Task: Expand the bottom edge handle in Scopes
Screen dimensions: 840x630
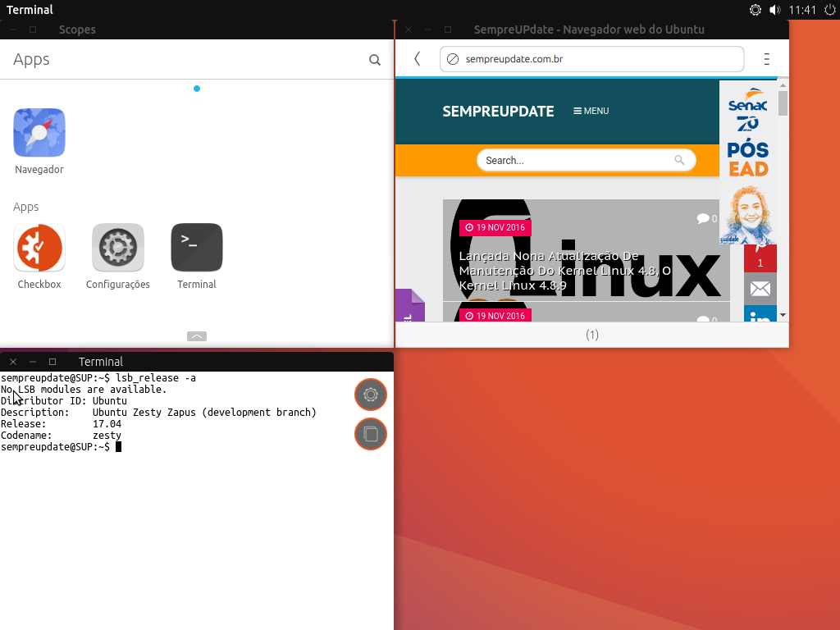Action: click(197, 336)
